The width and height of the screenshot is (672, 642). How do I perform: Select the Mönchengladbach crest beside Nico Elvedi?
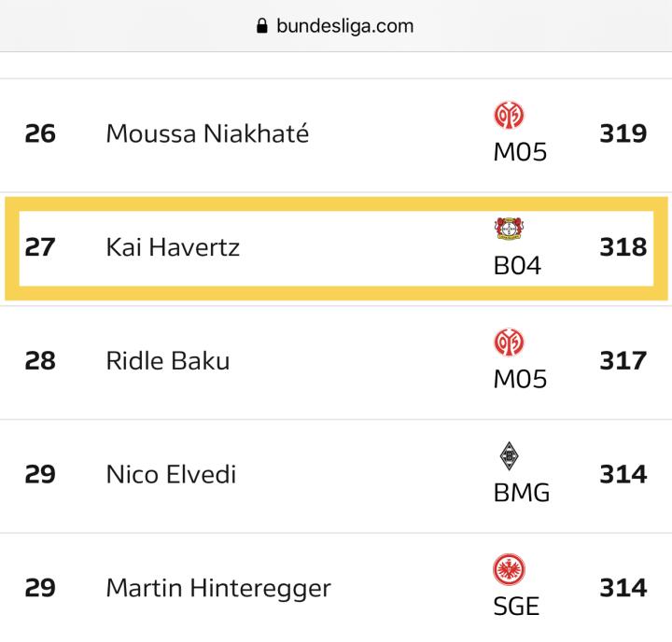coord(509,457)
